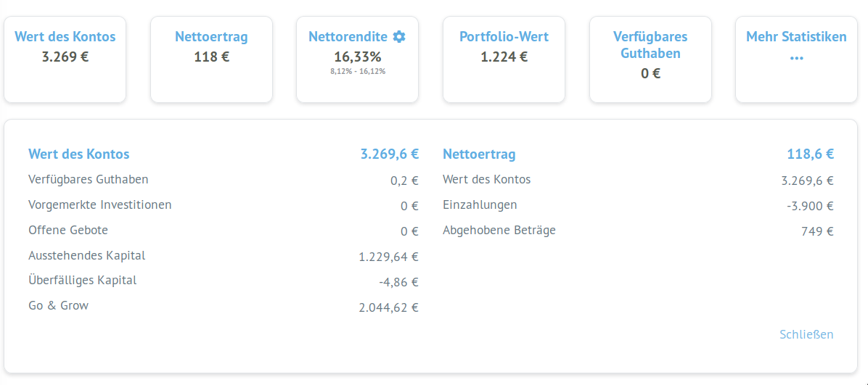Select the Verfügbares Guthaben card
Screen dimensions: 868x385
point(650,59)
